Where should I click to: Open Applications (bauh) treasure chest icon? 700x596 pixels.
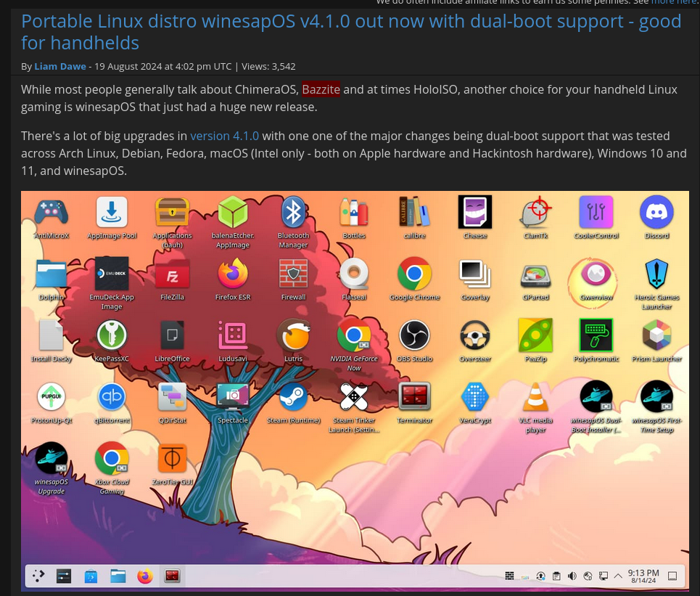(173, 212)
